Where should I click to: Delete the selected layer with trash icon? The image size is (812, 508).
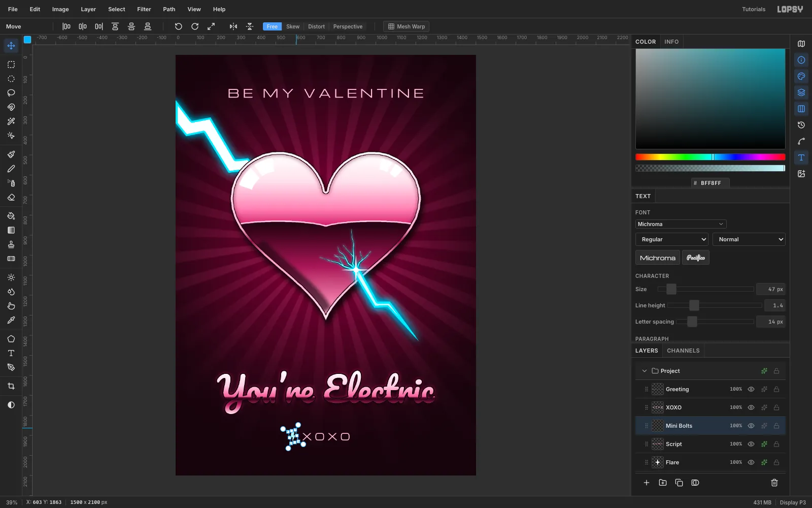click(x=774, y=483)
